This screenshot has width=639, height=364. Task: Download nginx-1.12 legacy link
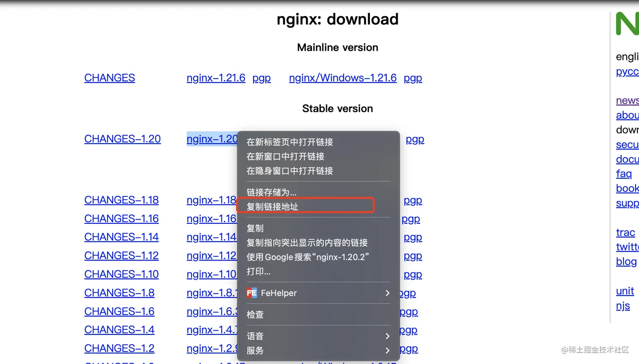(211, 256)
